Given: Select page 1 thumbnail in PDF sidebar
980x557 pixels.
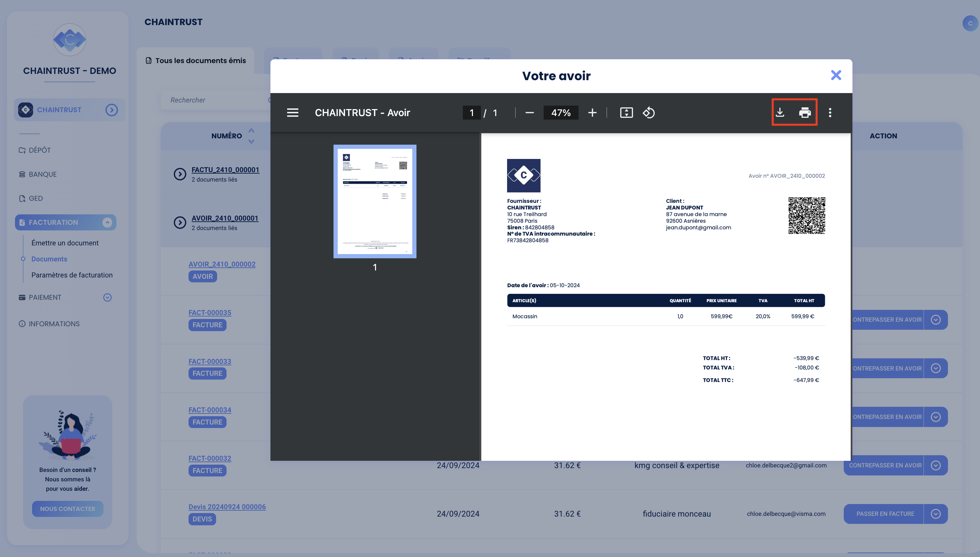Looking at the screenshot, I should coord(375,201).
